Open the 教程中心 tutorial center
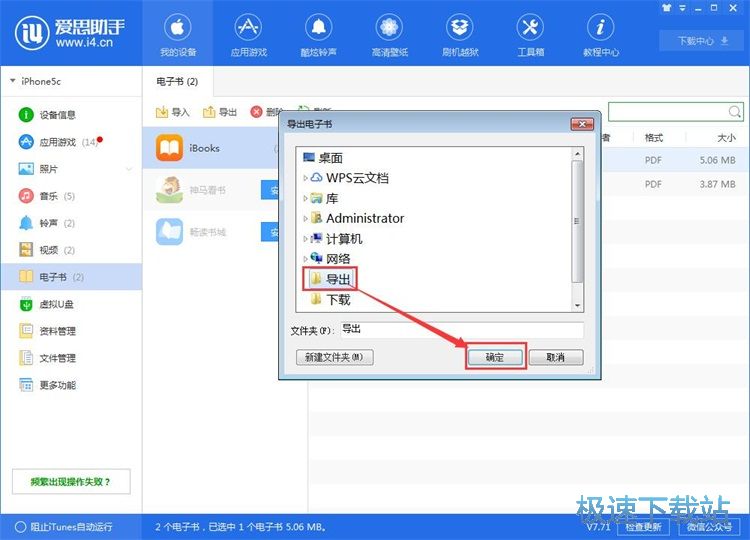750x540 pixels. click(601, 35)
